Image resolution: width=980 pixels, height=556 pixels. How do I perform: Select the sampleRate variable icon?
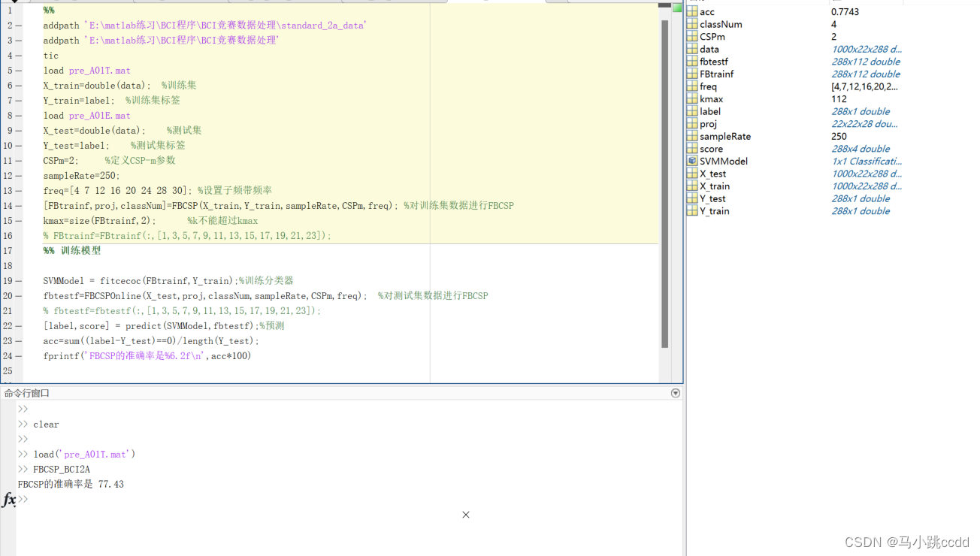pos(692,136)
